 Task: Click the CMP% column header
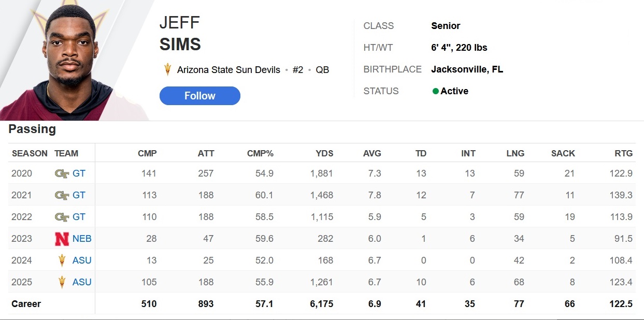(x=260, y=153)
